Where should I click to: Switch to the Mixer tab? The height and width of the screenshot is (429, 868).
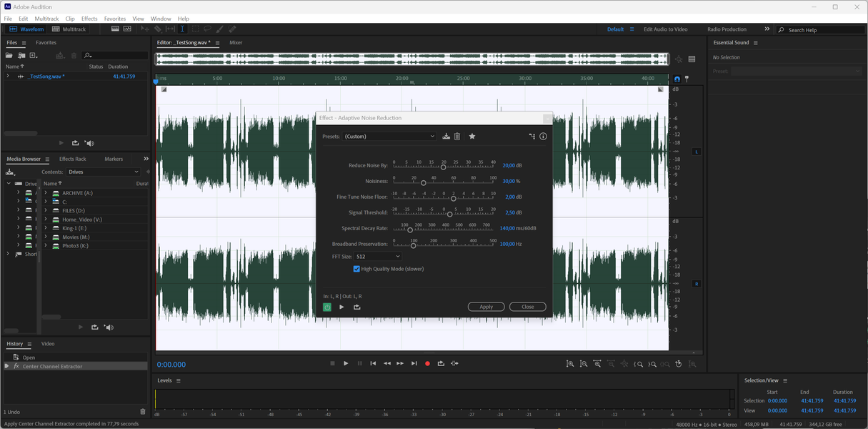(x=236, y=43)
